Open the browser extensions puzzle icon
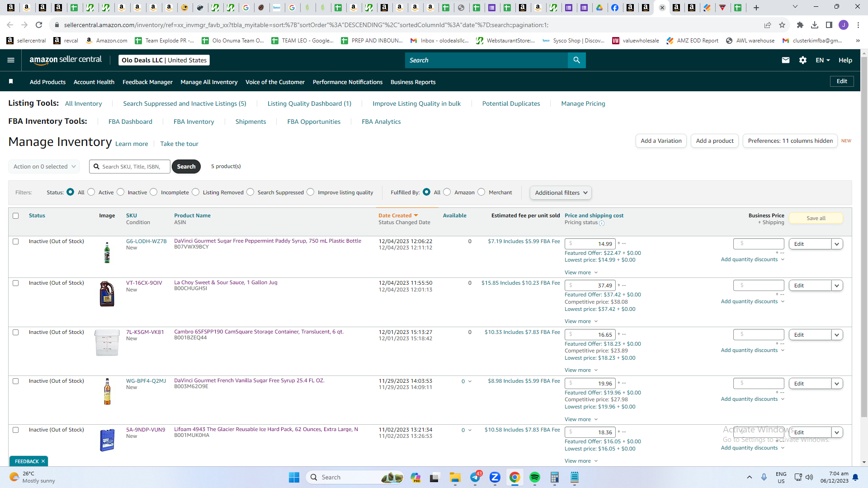The height and width of the screenshot is (488, 868). point(800,25)
